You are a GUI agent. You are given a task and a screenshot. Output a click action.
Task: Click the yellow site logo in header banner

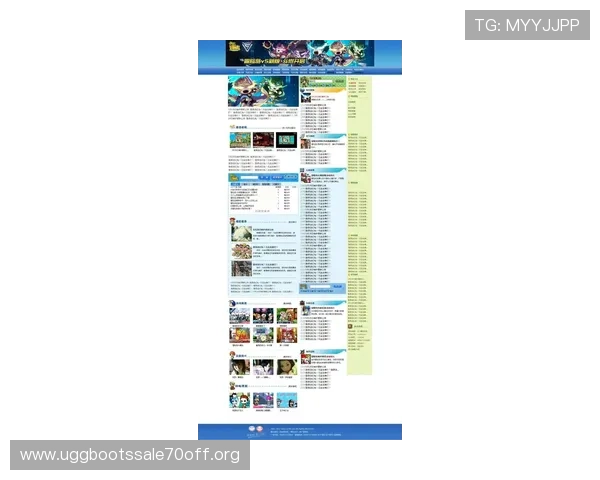click(235, 48)
